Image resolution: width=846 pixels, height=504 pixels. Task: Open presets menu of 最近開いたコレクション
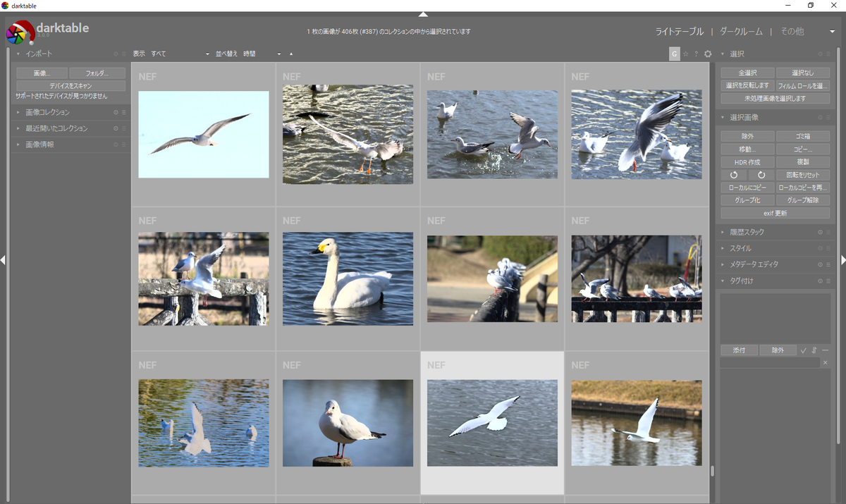124,128
